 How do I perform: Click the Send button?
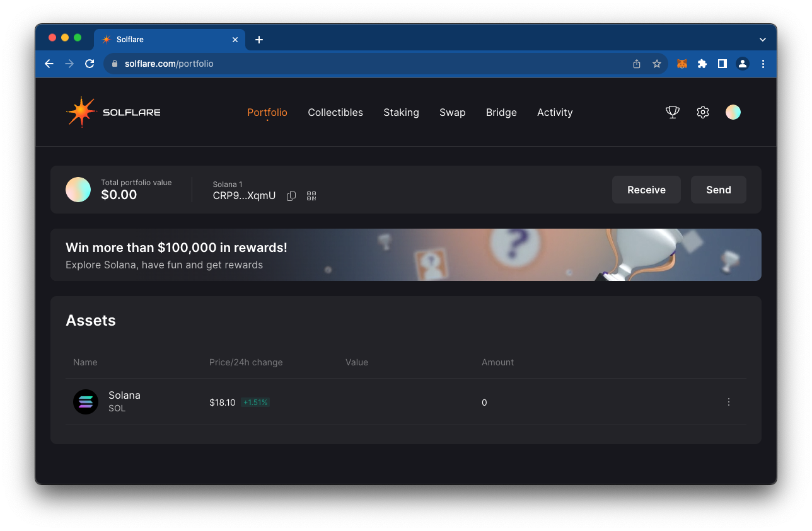pyautogui.click(x=718, y=189)
